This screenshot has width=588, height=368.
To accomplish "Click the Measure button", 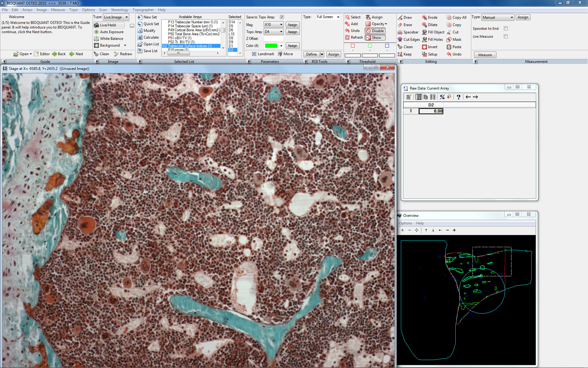I will point(485,55).
